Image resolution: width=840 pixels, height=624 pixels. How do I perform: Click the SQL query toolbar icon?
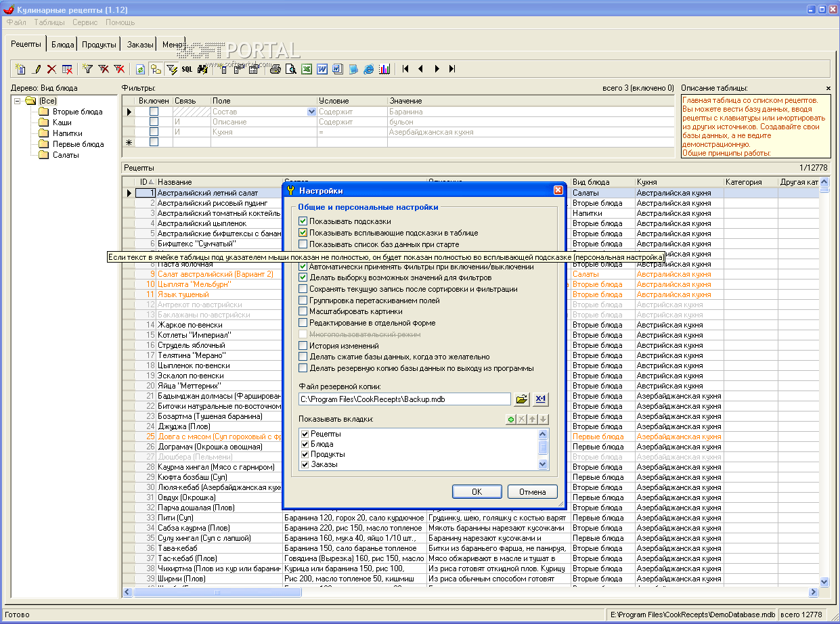coord(187,69)
